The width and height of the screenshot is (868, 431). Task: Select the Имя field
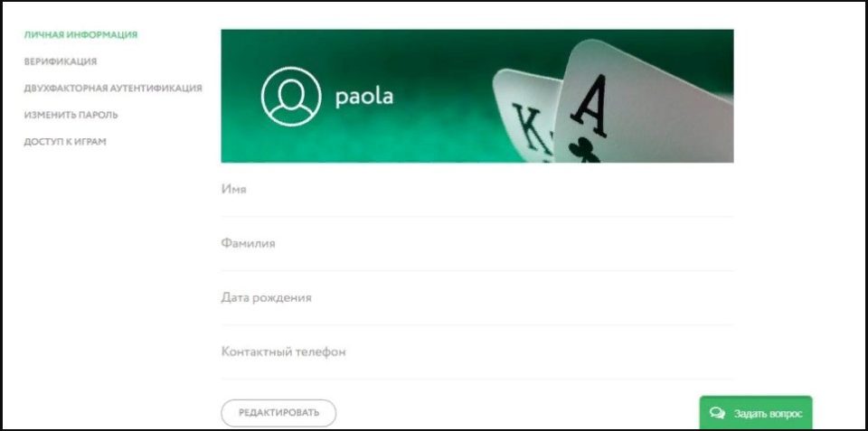477,189
